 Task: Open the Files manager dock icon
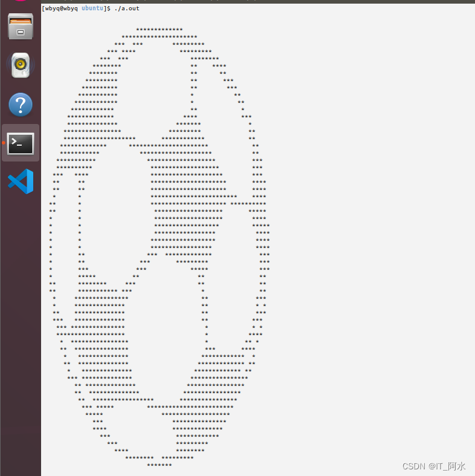pyautogui.click(x=21, y=27)
